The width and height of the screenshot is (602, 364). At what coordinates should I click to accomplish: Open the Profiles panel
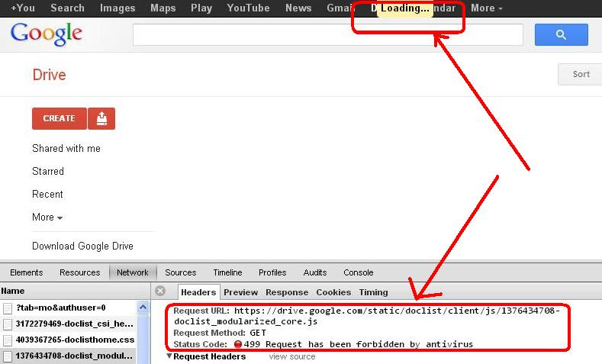click(x=272, y=272)
